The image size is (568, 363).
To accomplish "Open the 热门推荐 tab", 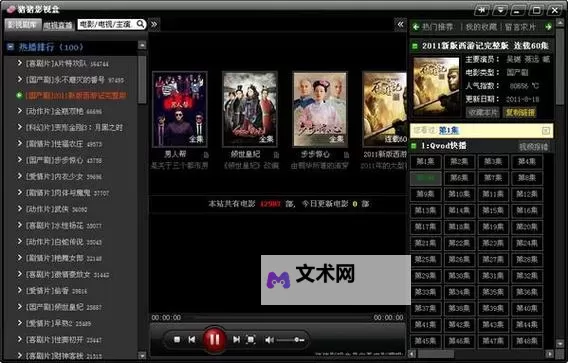I will pos(437,27).
